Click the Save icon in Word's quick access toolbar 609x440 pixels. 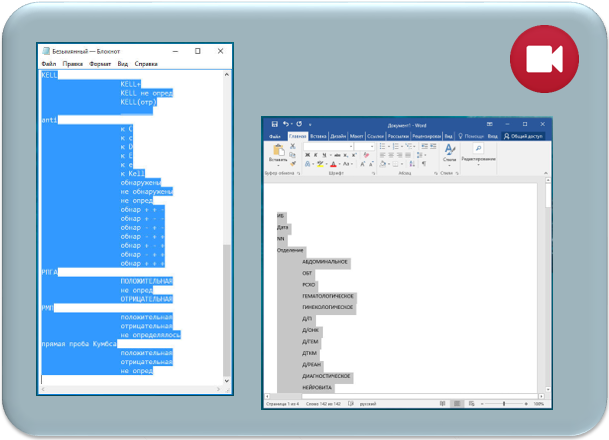(x=275, y=123)
